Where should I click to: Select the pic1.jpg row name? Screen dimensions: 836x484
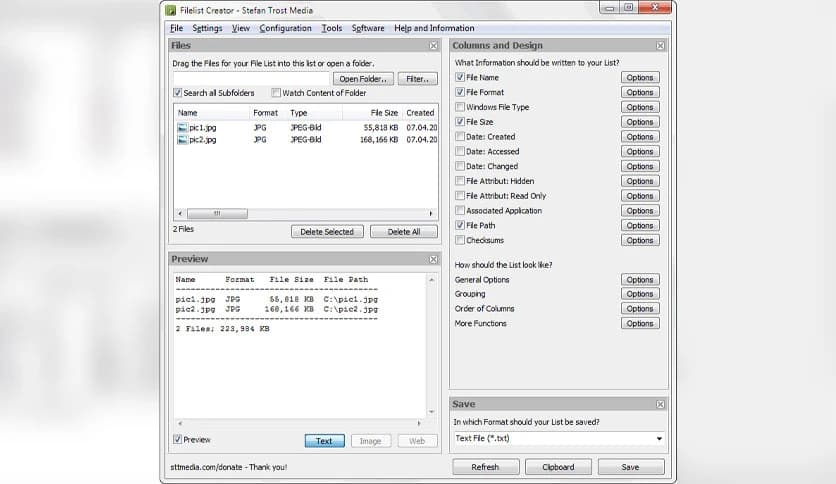click(x=203, y=128)
